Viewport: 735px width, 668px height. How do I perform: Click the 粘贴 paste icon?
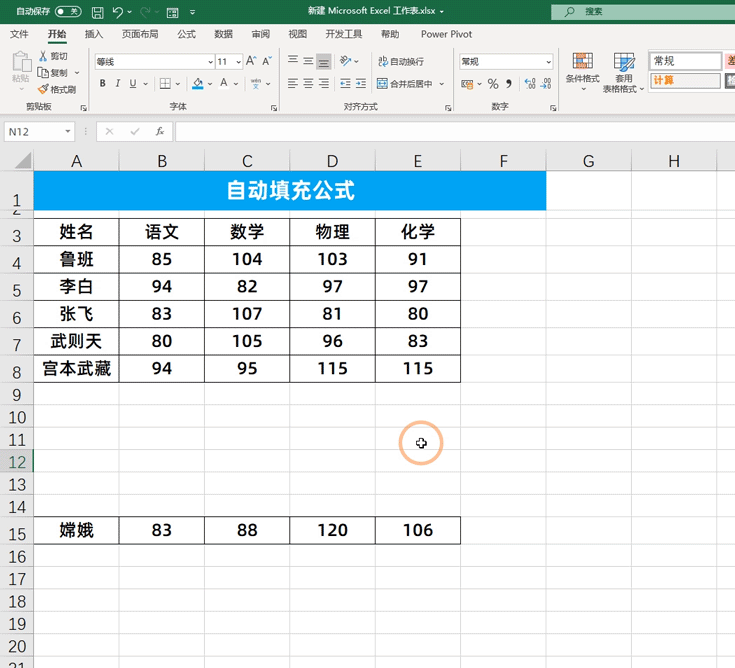[21, 62]
